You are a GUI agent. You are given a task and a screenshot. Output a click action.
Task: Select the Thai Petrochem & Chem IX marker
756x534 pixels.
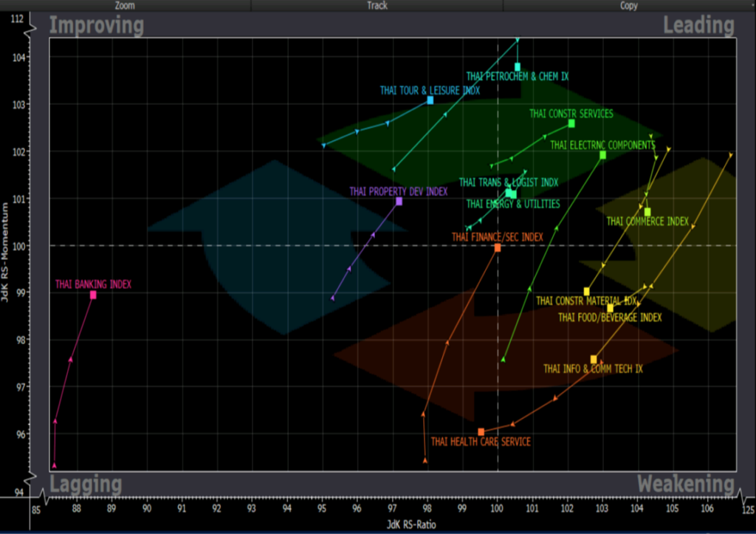pyautogui.click(x=518, y=67)
